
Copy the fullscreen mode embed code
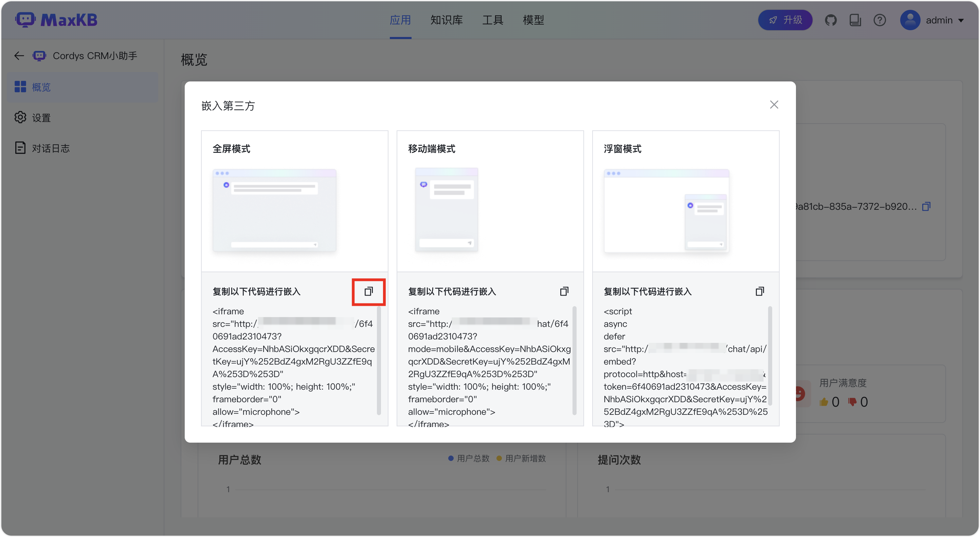pyautogui.click(x=368, y=292)
